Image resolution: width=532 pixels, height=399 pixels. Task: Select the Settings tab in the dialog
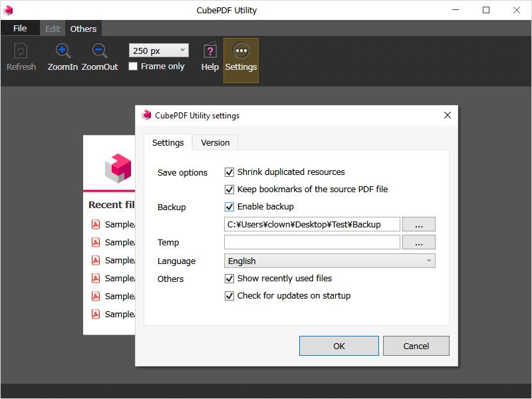[168, 142]
